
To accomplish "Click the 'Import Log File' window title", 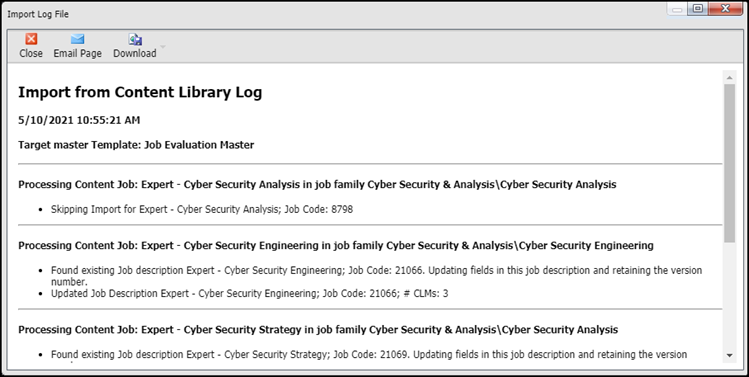I will click(38, 14).
